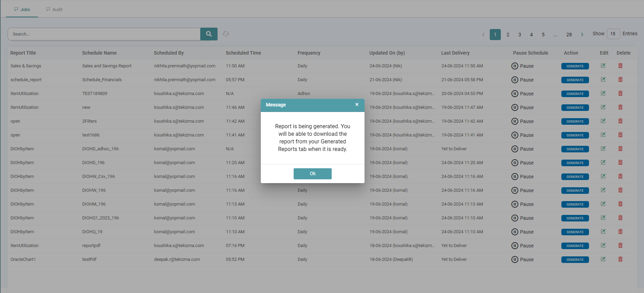Click the search magnifier button

[x=209, y=34]
